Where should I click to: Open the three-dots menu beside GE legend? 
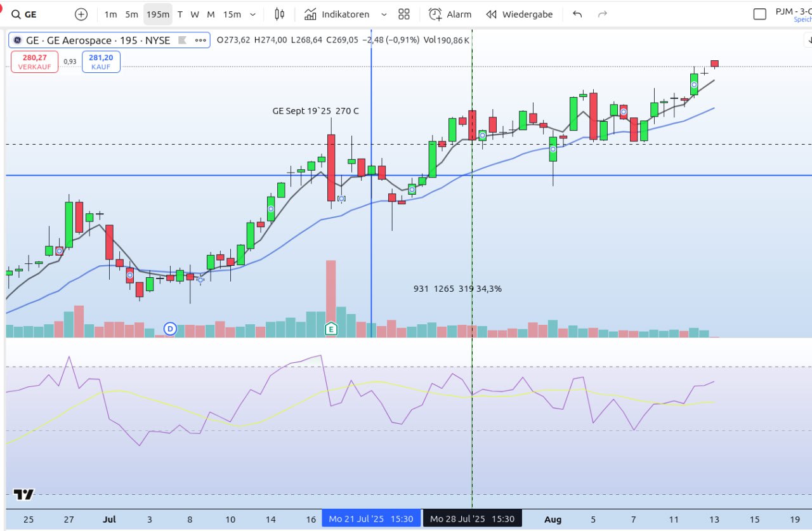click(200, 41)
